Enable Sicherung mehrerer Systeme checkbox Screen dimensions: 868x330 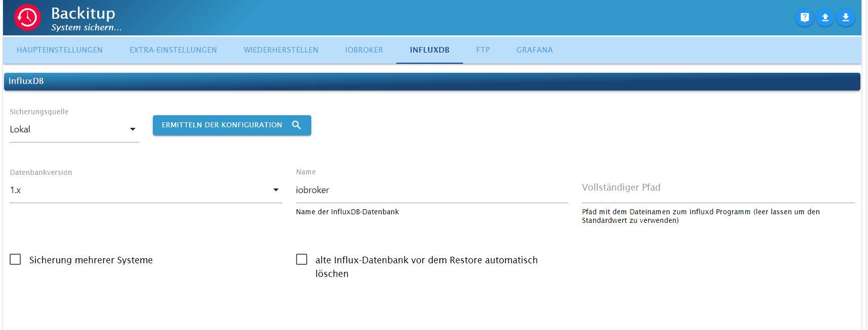coord(16,259)
